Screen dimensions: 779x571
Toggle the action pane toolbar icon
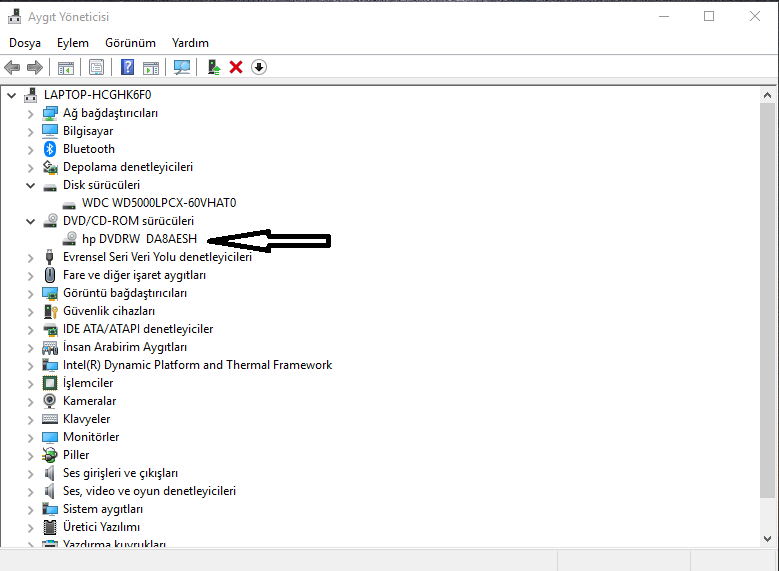pyautogui.click(x=151, y=67)
